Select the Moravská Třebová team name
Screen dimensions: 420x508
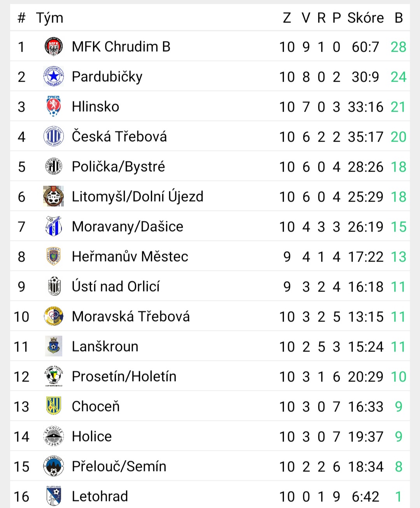click(x=131, y=316)
